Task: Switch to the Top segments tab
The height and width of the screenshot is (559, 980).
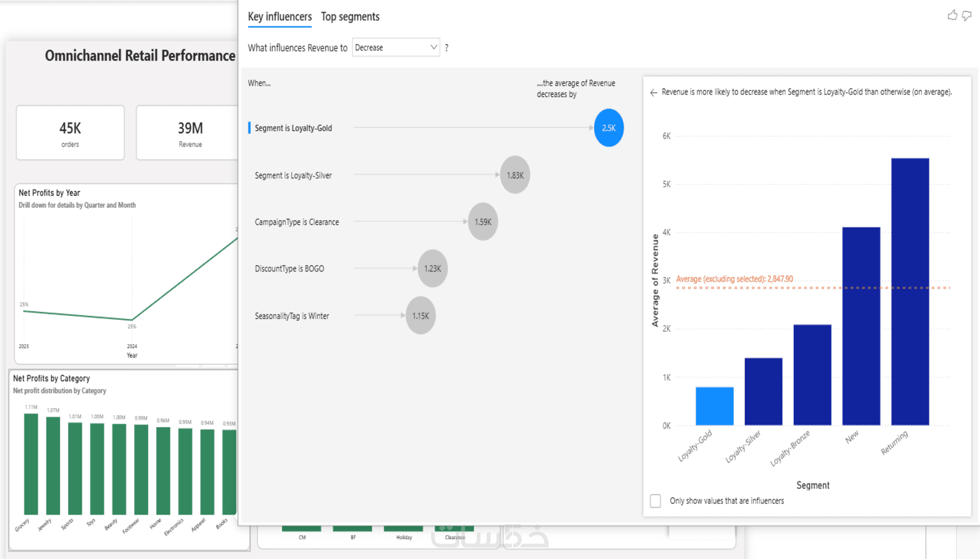Action: coord(350,17)
